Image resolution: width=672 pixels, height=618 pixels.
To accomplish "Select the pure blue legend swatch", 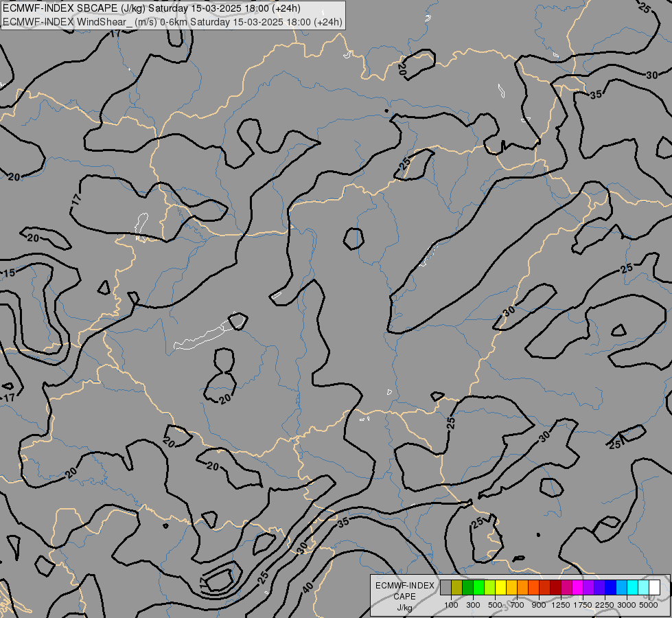I will [x=610, y=587].
